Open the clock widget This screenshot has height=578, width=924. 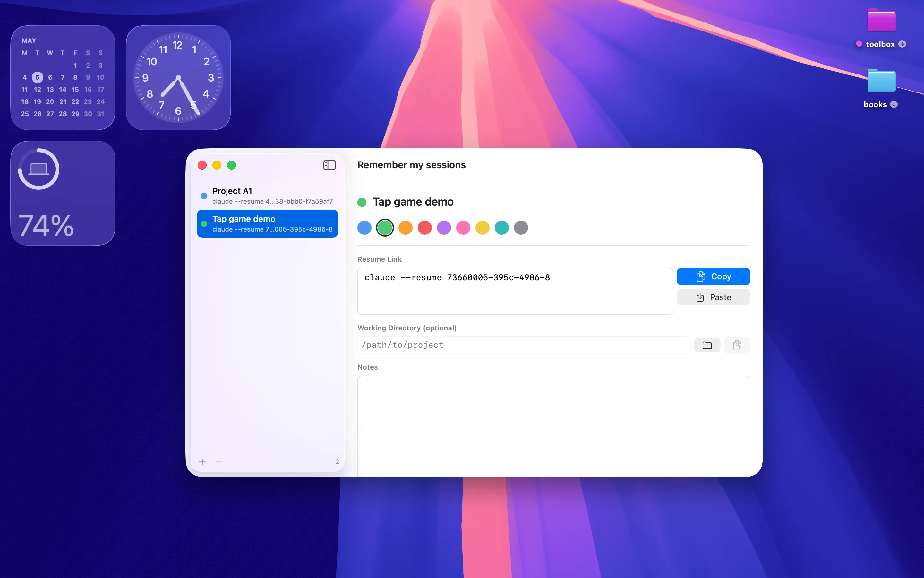click(x=178, y=78)
